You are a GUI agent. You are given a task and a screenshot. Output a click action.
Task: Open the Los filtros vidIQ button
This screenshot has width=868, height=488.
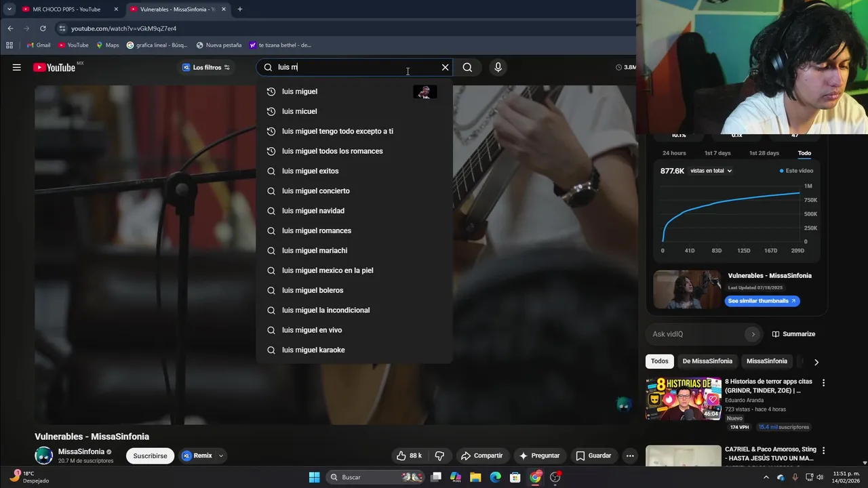coord(206,67)
